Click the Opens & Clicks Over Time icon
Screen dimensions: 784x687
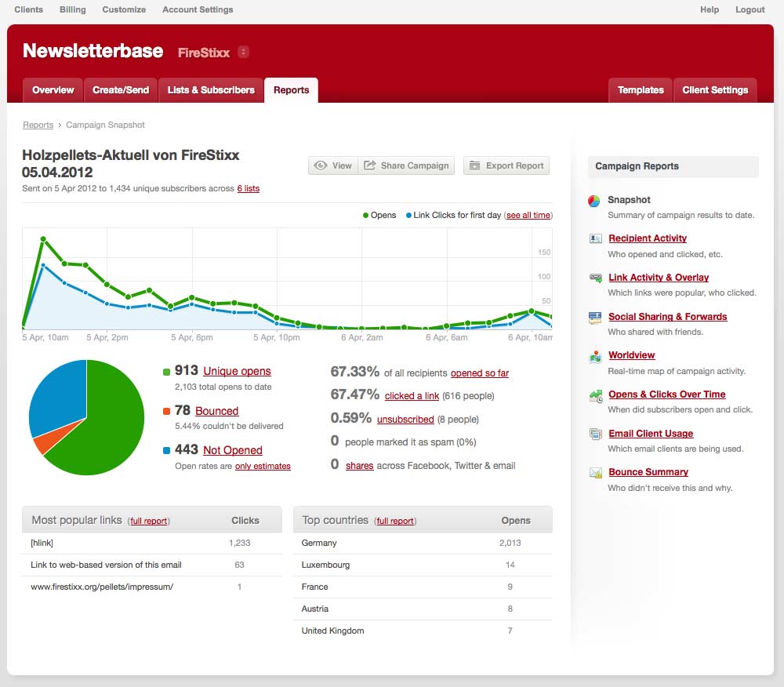pos(595,395)
